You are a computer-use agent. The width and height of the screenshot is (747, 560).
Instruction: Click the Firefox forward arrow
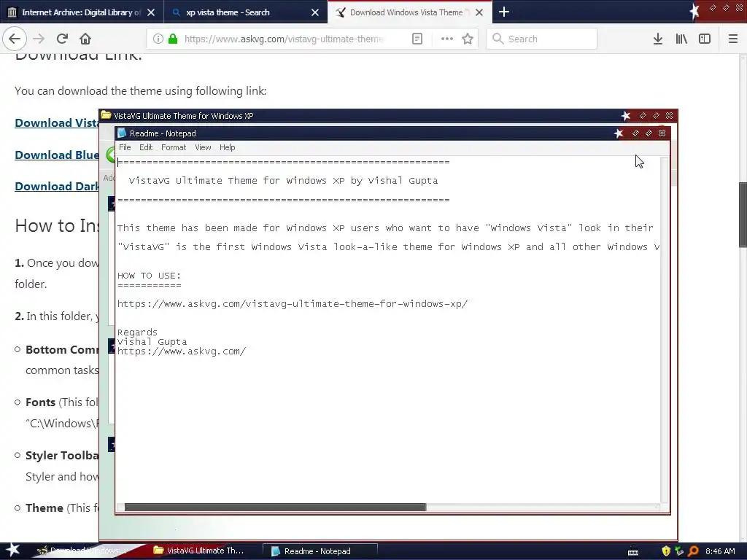[39, 39]
